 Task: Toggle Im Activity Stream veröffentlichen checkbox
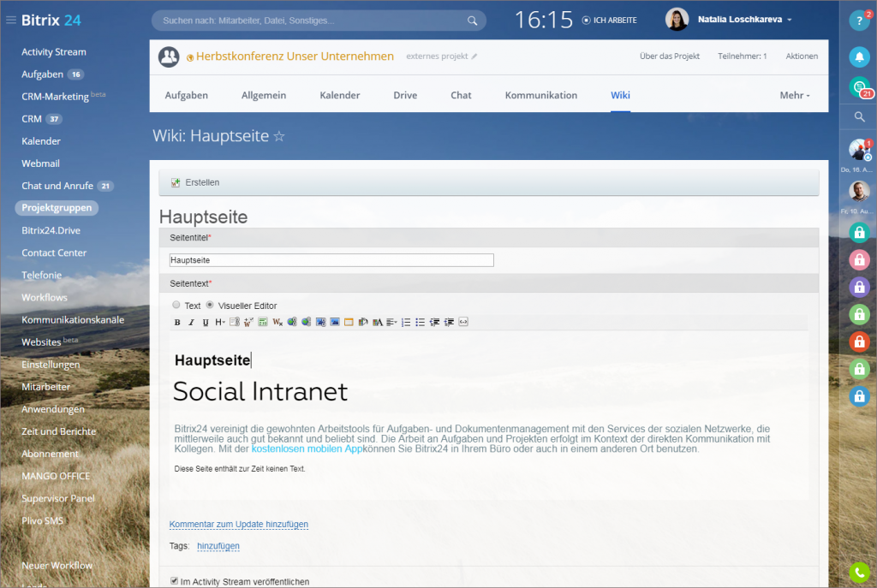tap(175, 581)
